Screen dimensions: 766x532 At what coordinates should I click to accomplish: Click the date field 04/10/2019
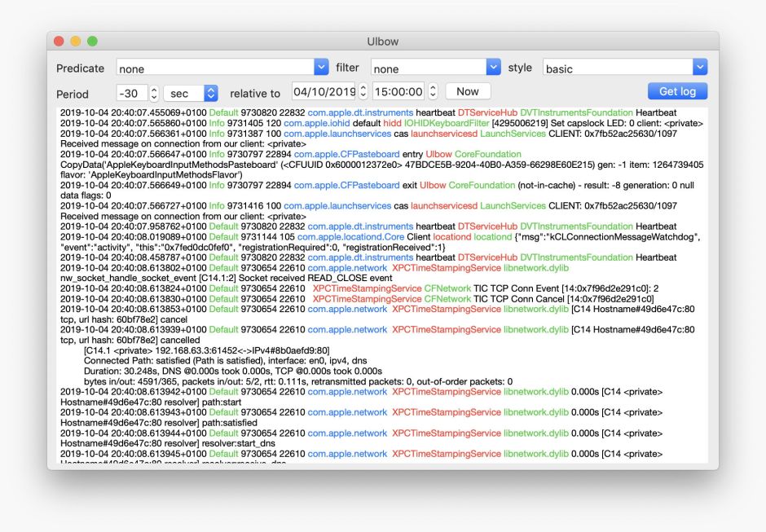324,92
